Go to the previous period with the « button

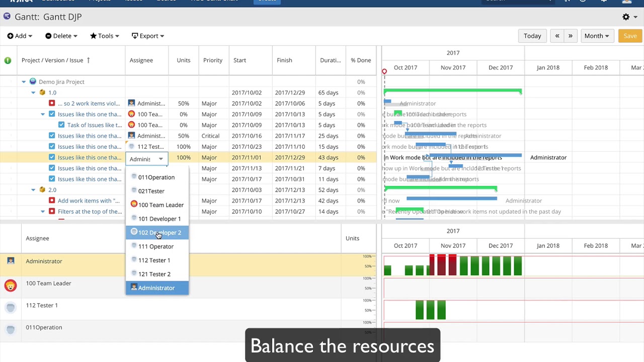[557, 36]
